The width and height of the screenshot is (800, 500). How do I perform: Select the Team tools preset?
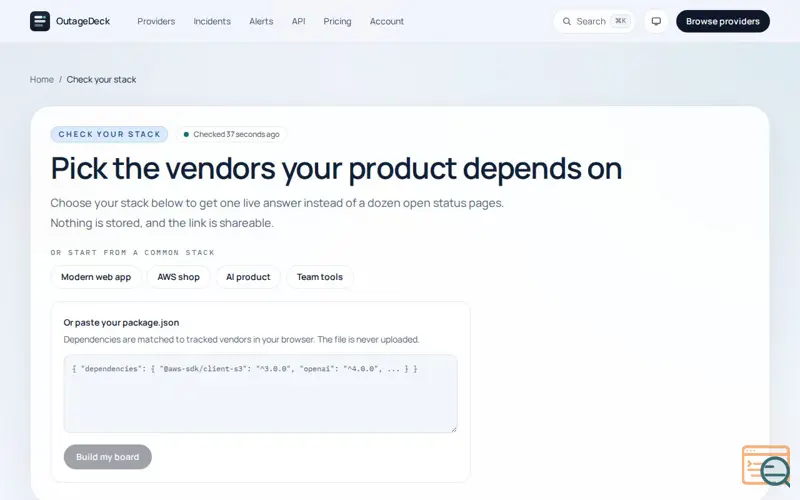pos(320,277)
